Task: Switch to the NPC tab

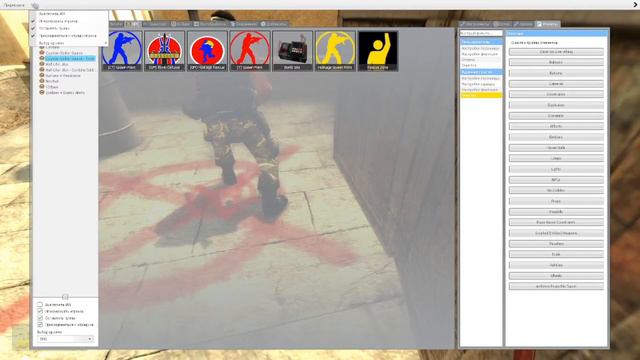Action: coord(132,24)
